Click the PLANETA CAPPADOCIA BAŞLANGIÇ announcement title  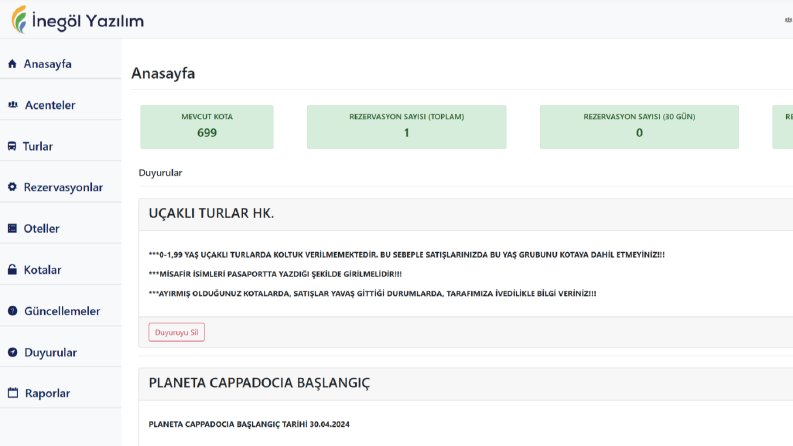[259, 383]
